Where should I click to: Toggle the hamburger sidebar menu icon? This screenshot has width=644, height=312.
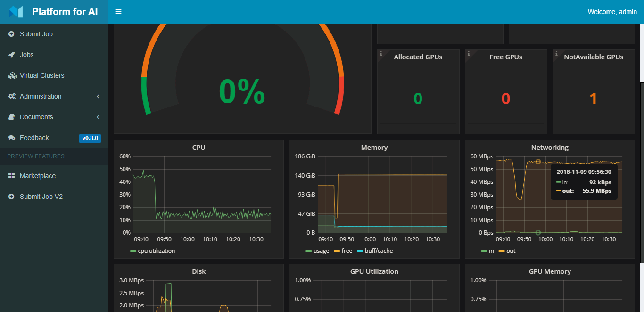(x=118, y=12)
